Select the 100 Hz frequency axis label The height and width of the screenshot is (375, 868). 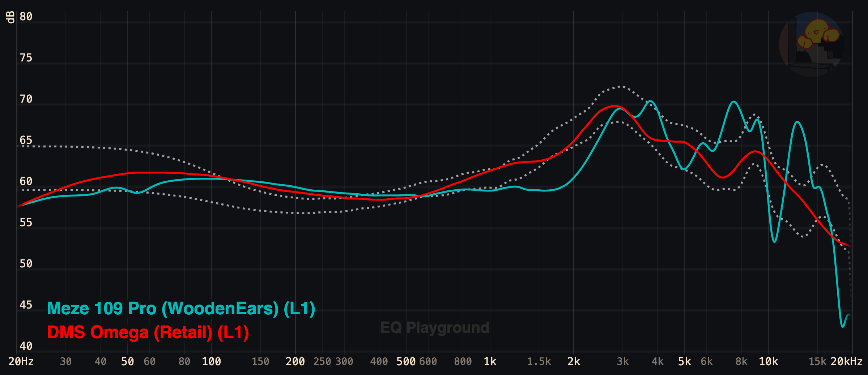pyautogui.click(x=212, y=362)
